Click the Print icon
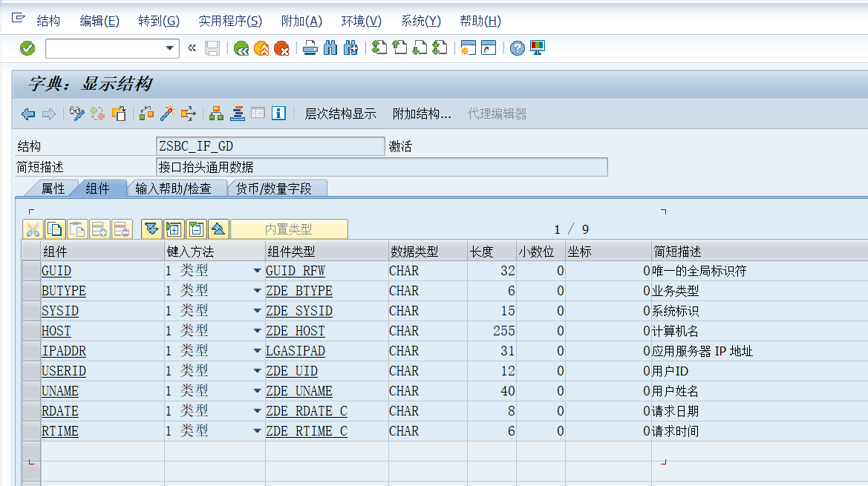 310,48
